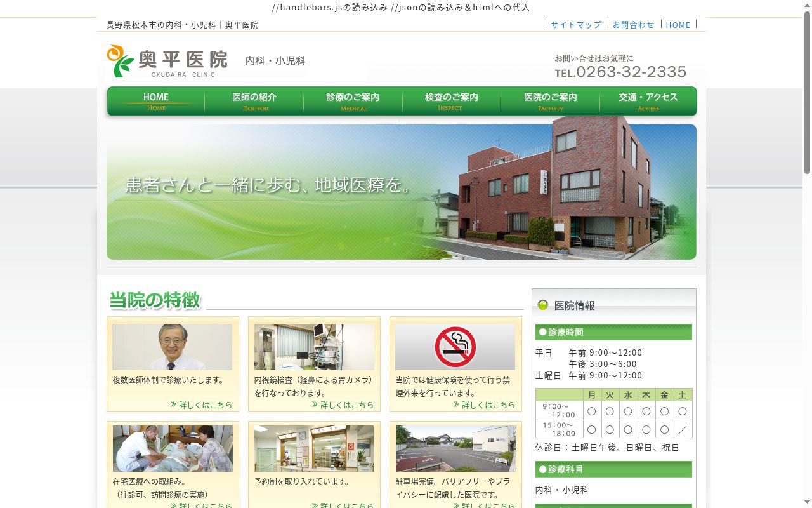This screenshot has height=508, width=812.
Task: Open 診療のご案内 Medical menu item
Action: click(x=353, y=102)
